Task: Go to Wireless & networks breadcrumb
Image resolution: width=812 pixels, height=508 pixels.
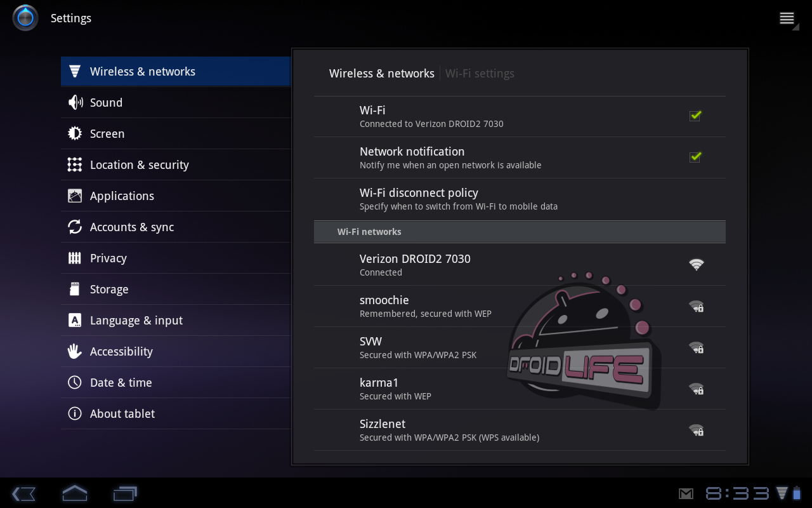Action: point(381,74)
